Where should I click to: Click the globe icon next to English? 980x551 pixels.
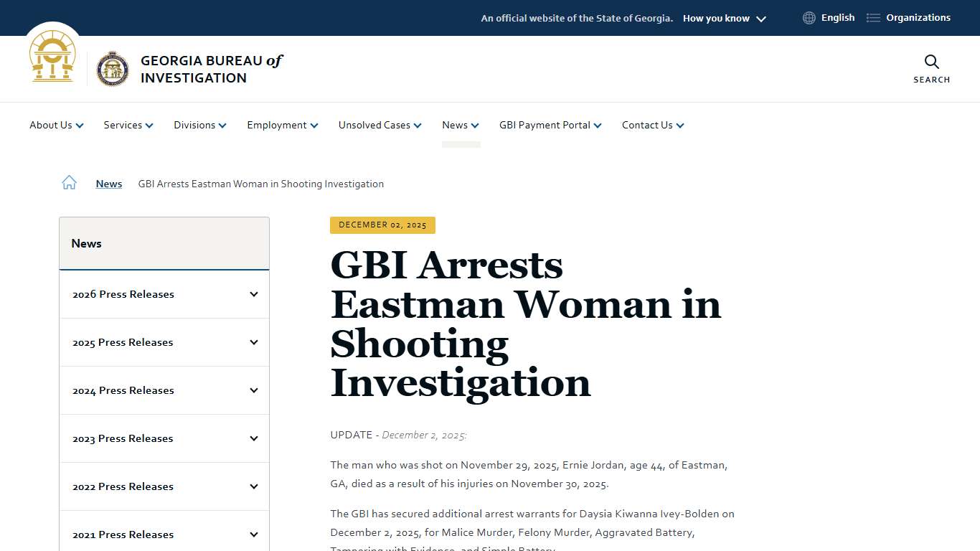coord(809,17)
